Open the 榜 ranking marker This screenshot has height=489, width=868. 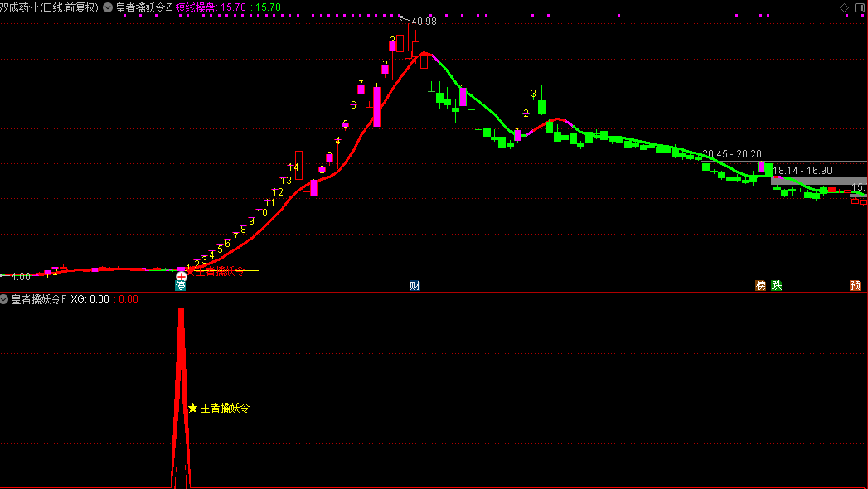pos(760,285)
